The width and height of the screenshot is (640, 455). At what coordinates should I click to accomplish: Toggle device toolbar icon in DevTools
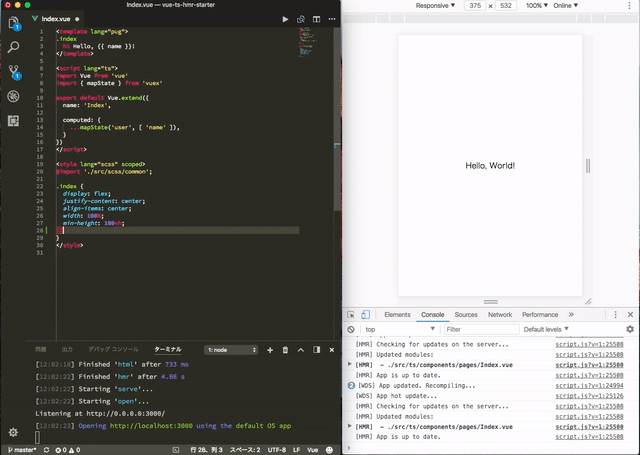[365, 315]
